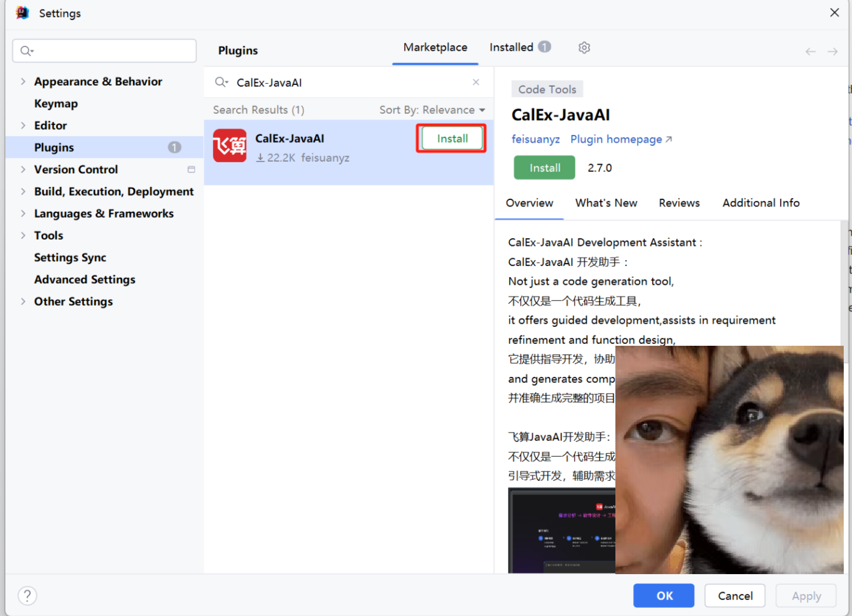Click the CalEx-JavaAI plugin logo icon
Viewport: 852px width, 616px height.
230,146
